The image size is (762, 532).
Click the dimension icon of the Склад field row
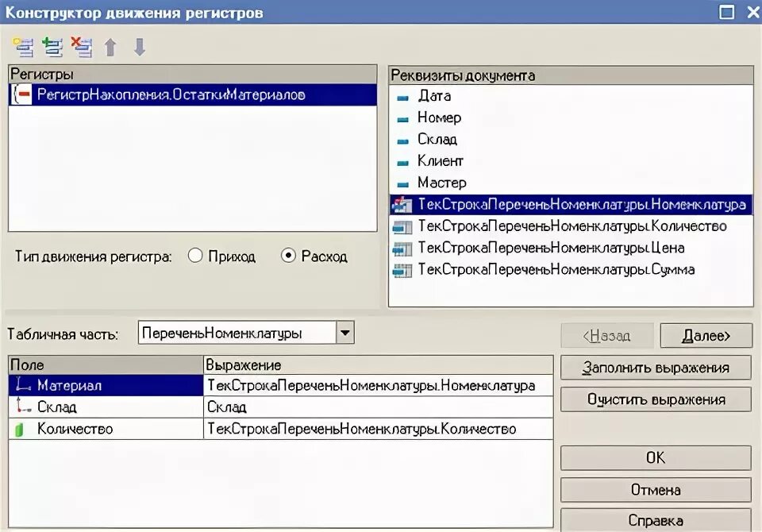(x=22, y=406)
